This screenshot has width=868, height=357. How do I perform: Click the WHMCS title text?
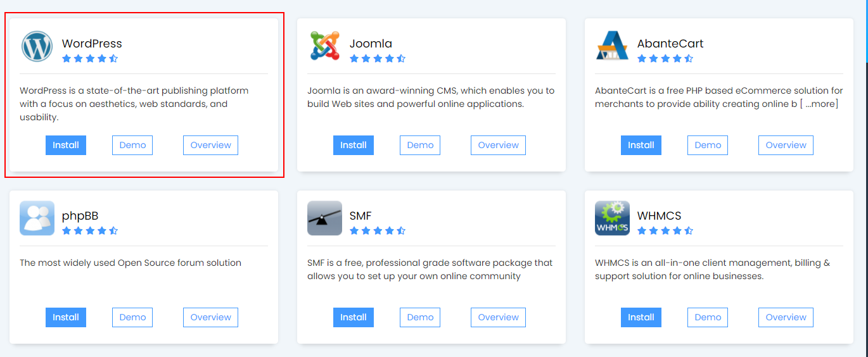659,216
